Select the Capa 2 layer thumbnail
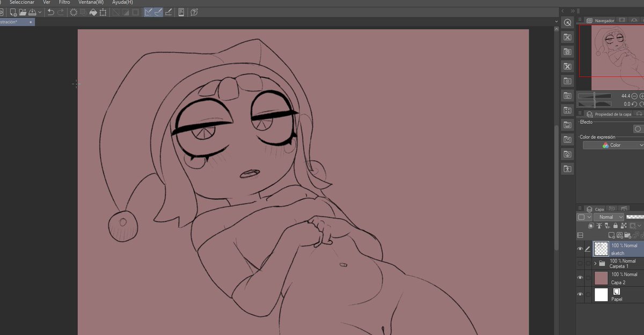This screenshot has height=335, width=644. (x=601, y=278)
